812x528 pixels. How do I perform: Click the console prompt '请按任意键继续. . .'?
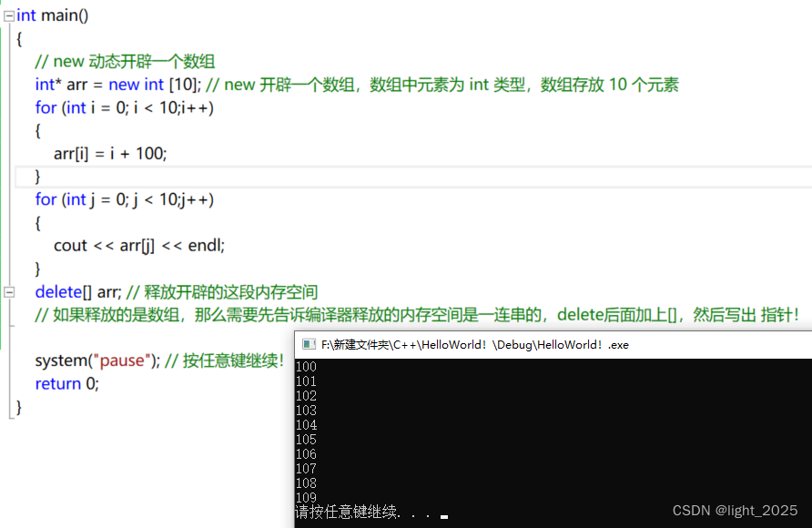pos(362,512)
